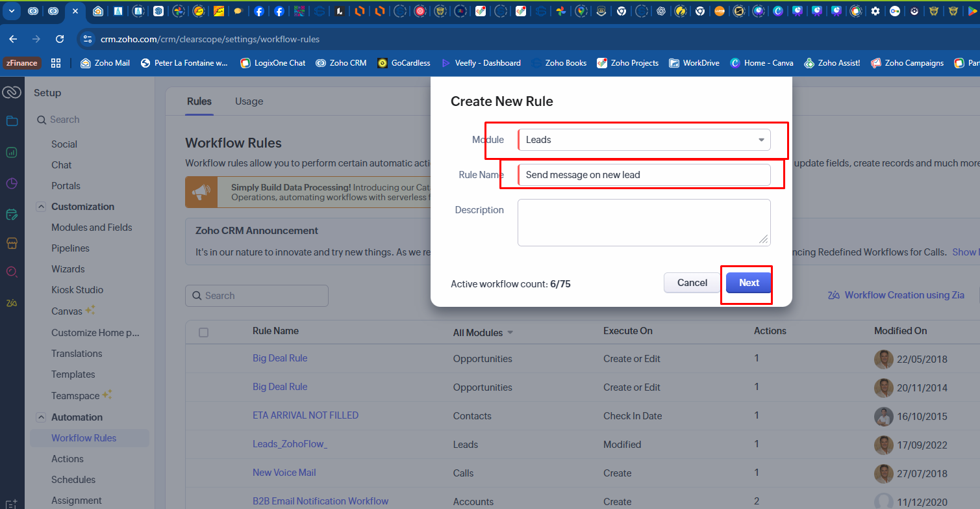Open Kiosk Studio settings

coord(77,290)
